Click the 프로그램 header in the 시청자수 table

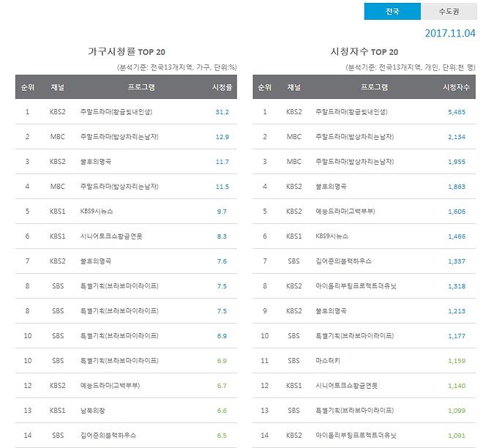pos(374,87)
